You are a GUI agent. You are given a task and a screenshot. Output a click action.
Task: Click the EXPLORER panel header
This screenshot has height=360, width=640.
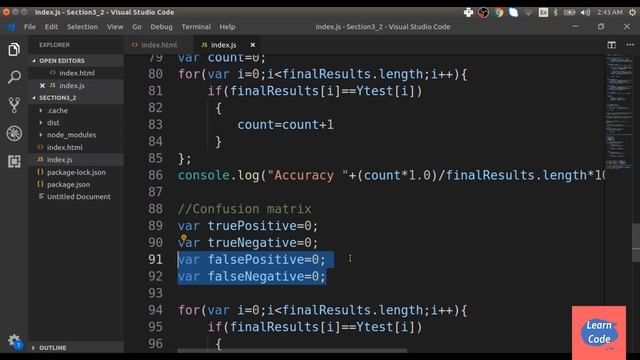(x=54, y=45)
